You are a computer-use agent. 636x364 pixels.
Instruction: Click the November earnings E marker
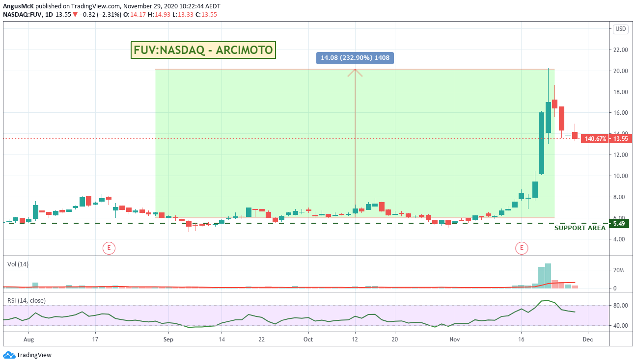521,248
